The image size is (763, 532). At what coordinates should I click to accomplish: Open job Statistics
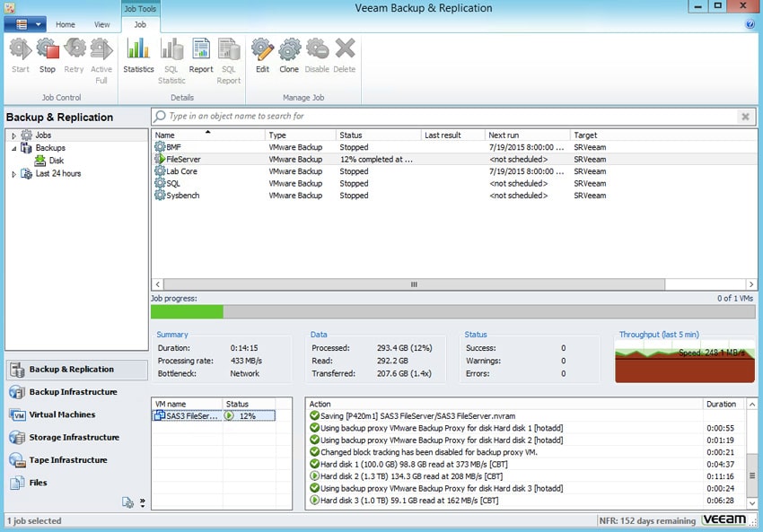point(138,56)
